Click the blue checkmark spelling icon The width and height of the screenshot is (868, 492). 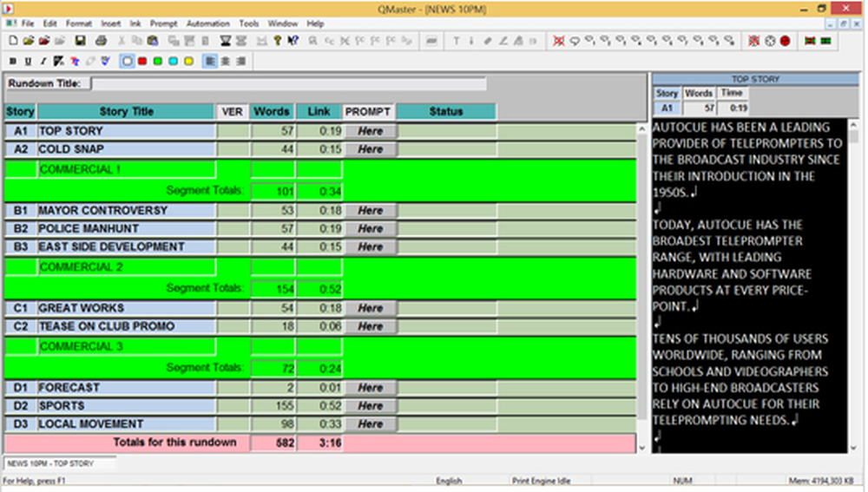point(105,62)
